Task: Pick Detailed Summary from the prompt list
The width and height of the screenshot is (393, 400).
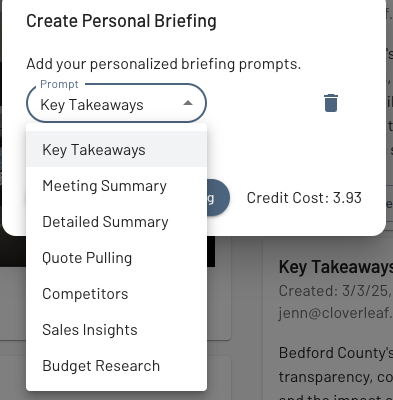Action: [116, 222]
